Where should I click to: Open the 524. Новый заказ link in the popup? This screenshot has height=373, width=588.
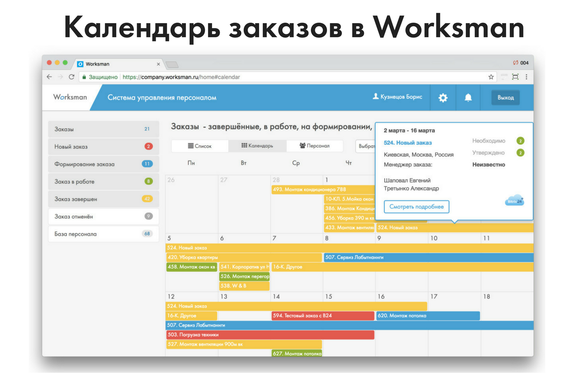pyautogui.click(x=408, y=142)
